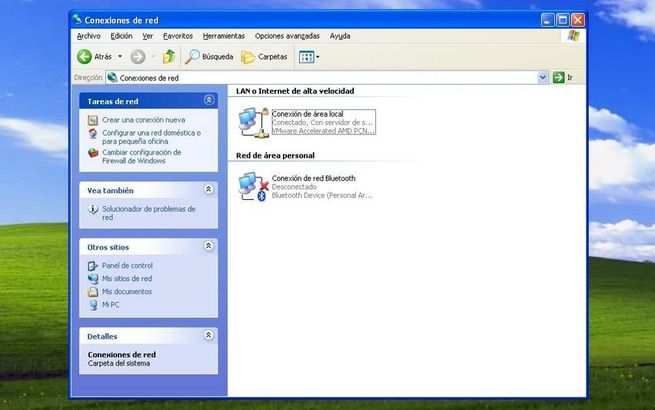
Task: Open the Ver menu
Action: tap(147, 36)
